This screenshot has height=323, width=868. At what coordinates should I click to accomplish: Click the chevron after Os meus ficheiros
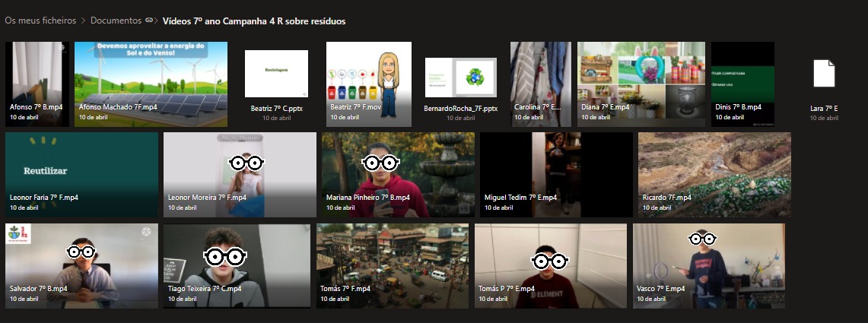82,21
